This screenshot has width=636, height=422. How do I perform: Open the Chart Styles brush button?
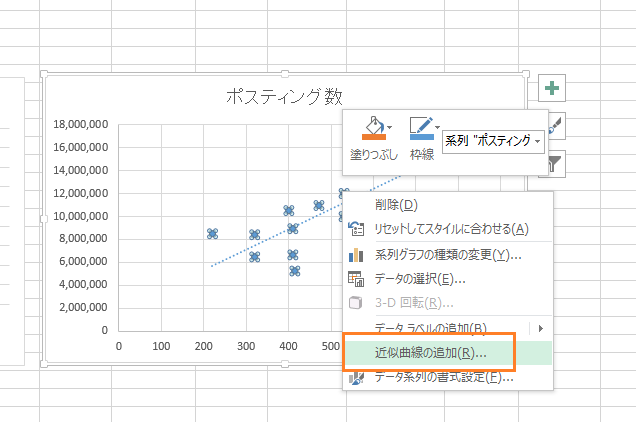tap(556, 126)
